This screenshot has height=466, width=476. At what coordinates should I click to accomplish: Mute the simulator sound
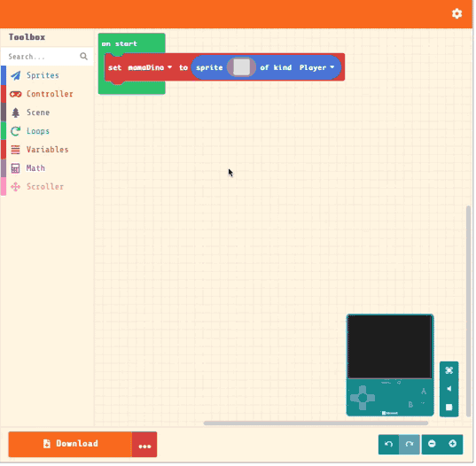pyautogui.click(x=449, y=389)
